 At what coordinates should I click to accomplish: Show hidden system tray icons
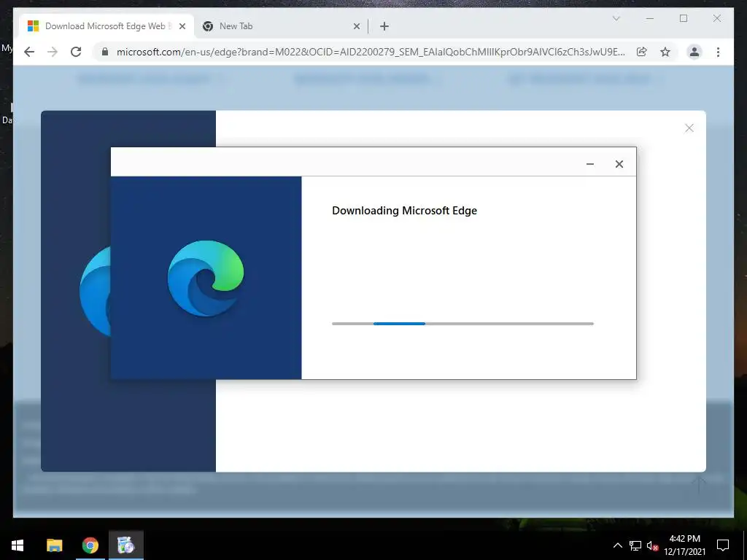point(617,545)
